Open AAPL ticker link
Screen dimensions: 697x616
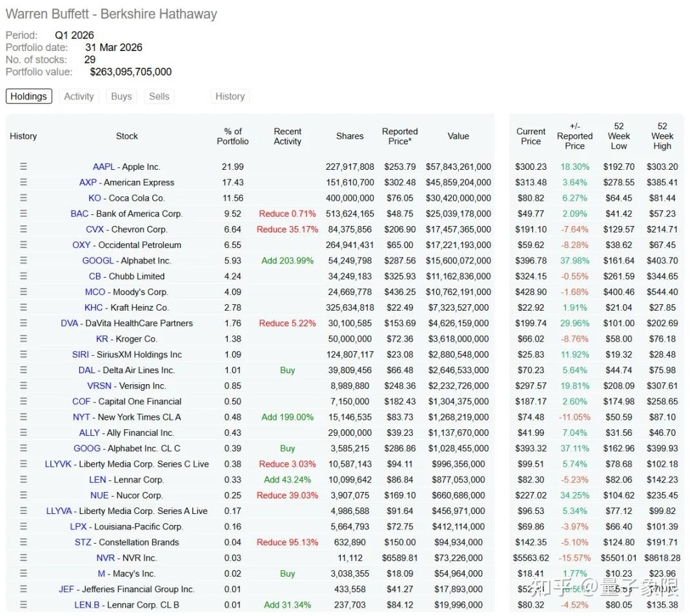coord(103,167)
